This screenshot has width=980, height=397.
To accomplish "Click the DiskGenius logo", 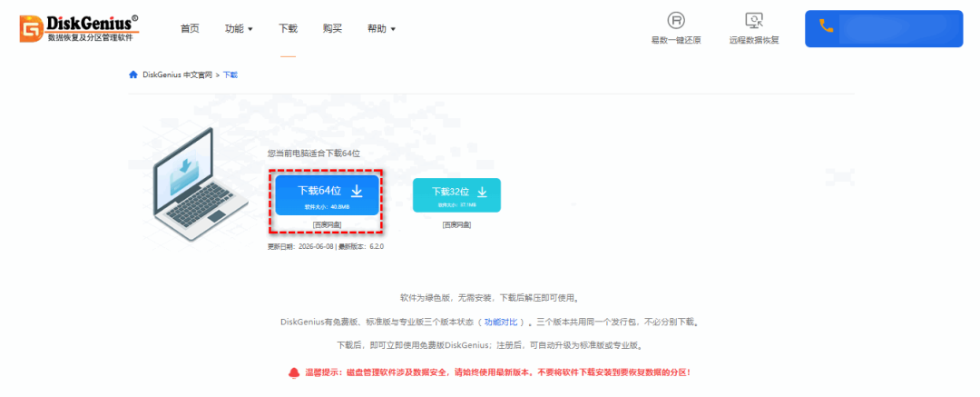I will coord(79,29).
